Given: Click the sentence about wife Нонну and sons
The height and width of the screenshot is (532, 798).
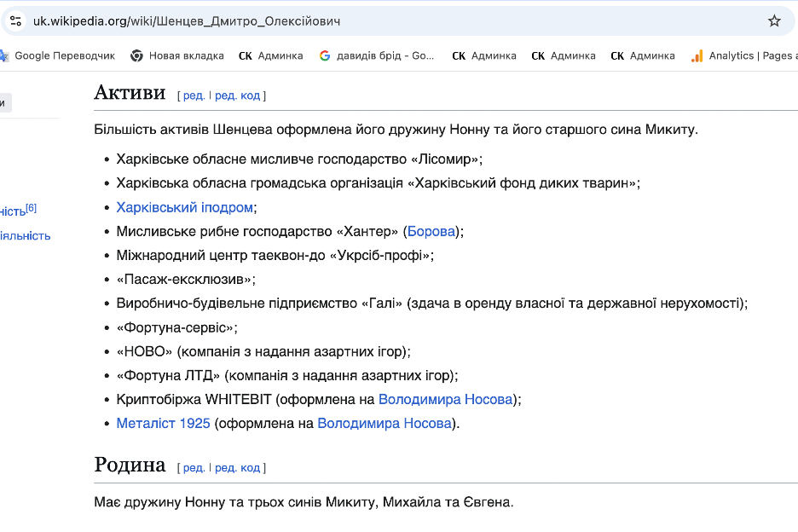Looking at the screenshot, I should (x=304, y=502).
